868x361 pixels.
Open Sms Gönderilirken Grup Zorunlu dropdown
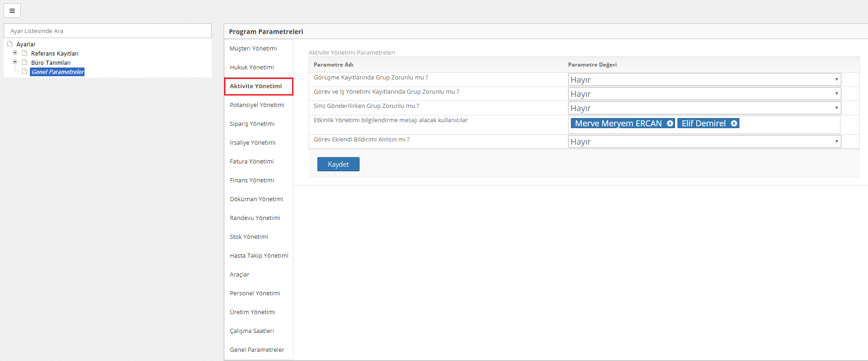[x=704, y=108]
